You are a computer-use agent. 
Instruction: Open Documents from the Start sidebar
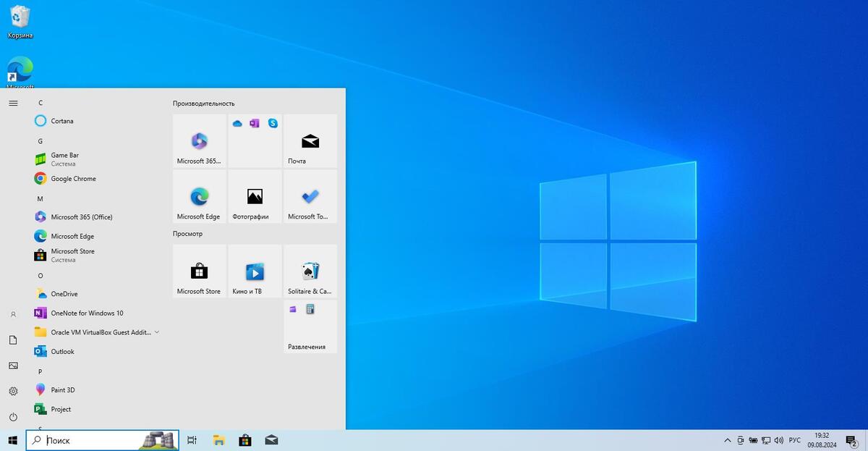click(13, 340)
